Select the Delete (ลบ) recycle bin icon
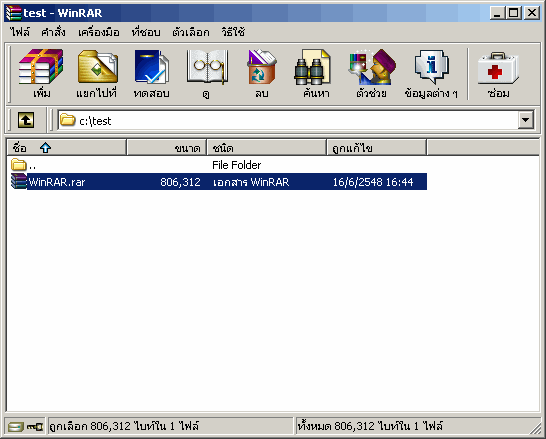Screen dimensions: 546x439 (262, 67)
